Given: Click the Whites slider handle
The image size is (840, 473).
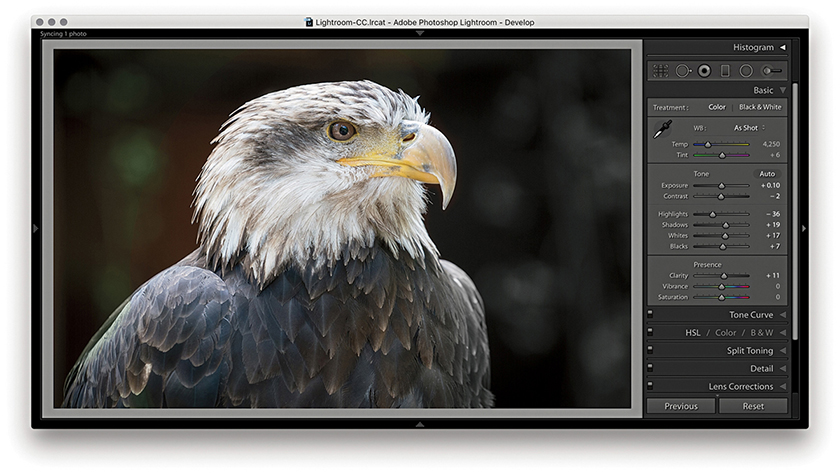Looking at the screenshot, I should coord(725,236).
